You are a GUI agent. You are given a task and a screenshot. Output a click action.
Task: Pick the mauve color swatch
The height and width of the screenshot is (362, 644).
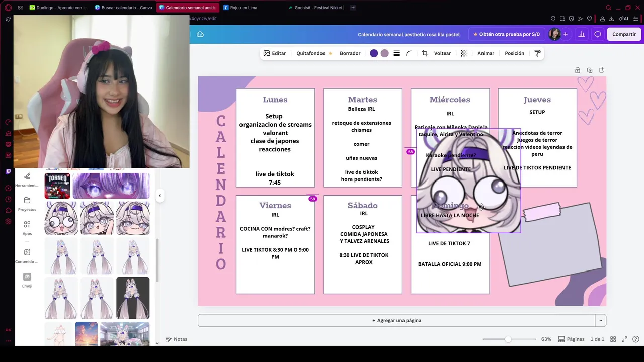point(385,53)
